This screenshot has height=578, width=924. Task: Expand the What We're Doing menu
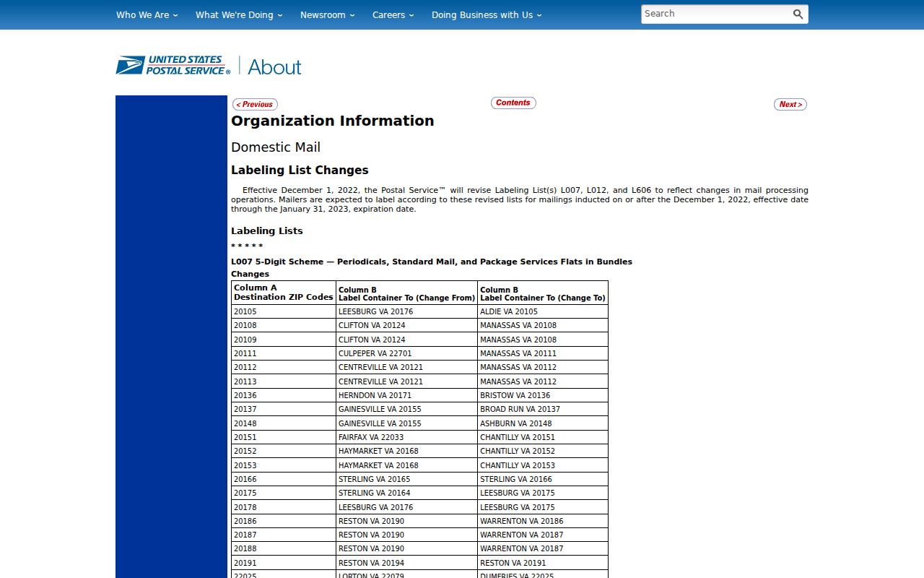pos(239,14)
